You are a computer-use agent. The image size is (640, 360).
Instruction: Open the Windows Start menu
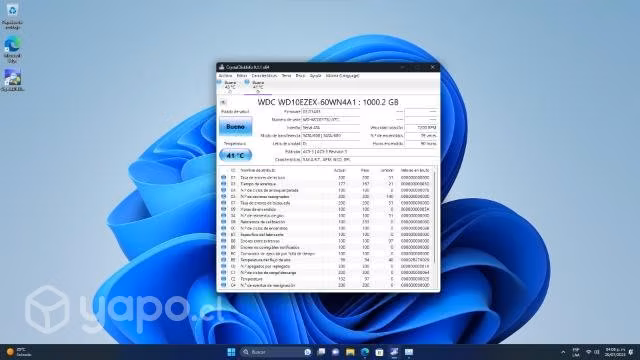coord(231,352)
